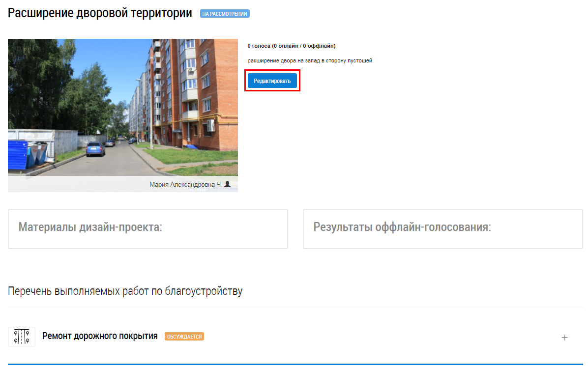Click description text about расширение двора на запад

point(309,60)
